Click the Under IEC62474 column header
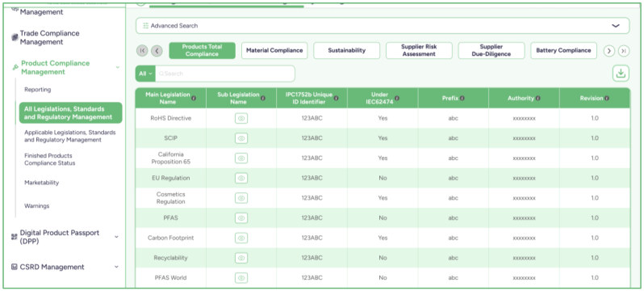This screenshot has width=644, height=291. click(x=383, y=99)
